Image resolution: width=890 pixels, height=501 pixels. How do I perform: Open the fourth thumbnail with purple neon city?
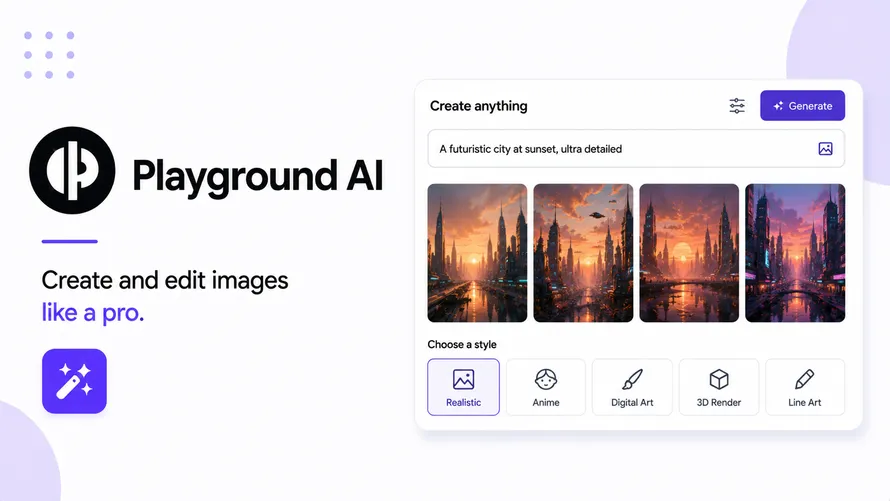coord(795,253)
